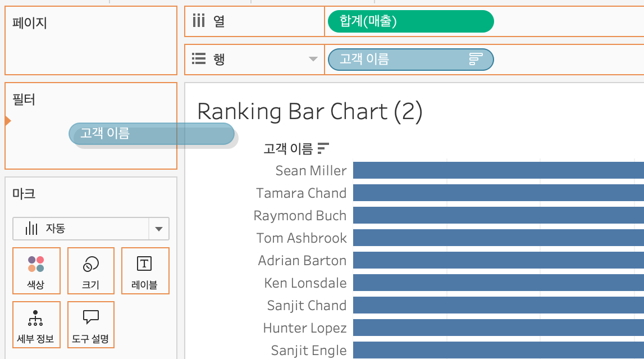Click the Pages (페이지) shelf label
644x359 pixels.
(30, 22)
